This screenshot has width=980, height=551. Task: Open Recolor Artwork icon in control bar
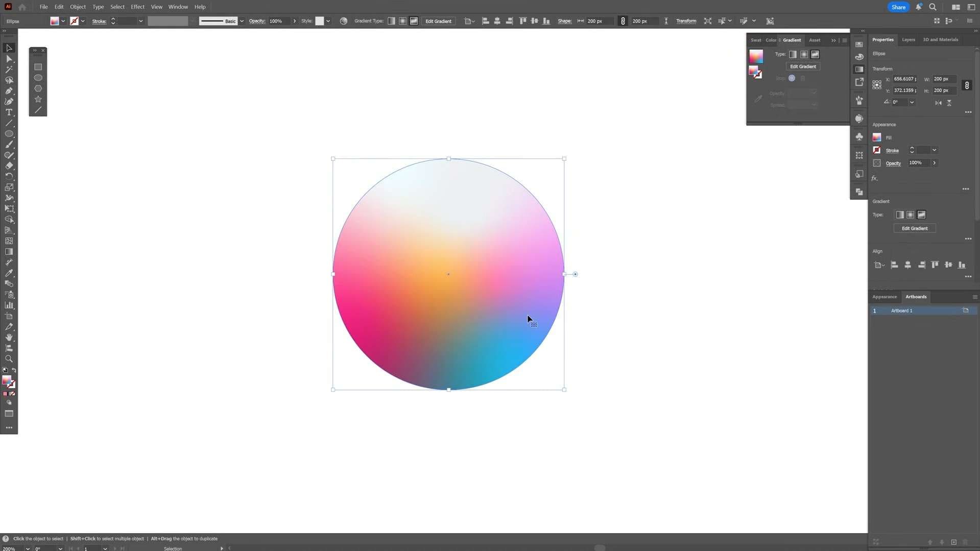[344, 21]
